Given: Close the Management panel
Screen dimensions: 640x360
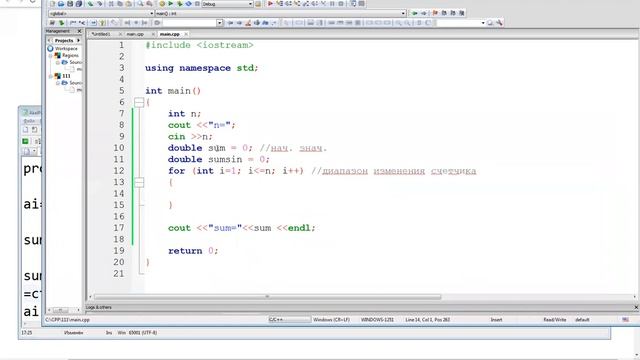Looking at the screenshot, I should [x=79, y=31].
